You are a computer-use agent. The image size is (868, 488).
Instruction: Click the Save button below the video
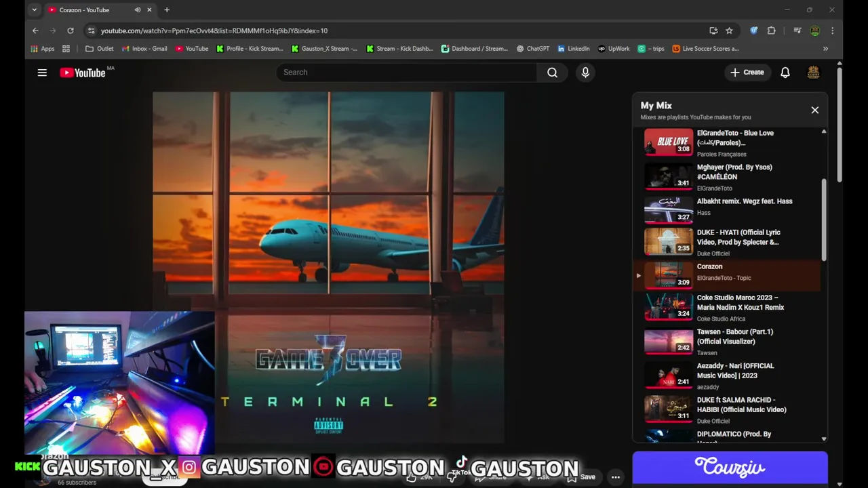582,476
